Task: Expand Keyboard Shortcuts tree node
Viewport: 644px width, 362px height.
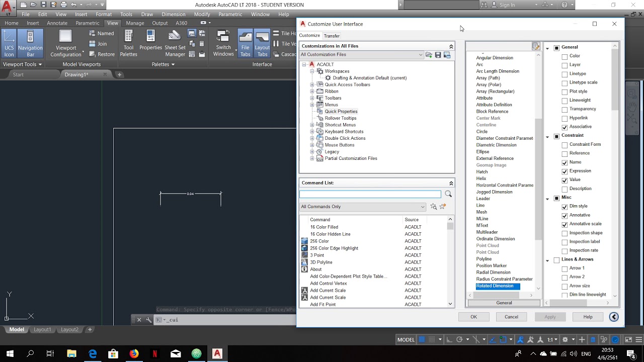Action: pyautogui.click(x=312, y=132)
